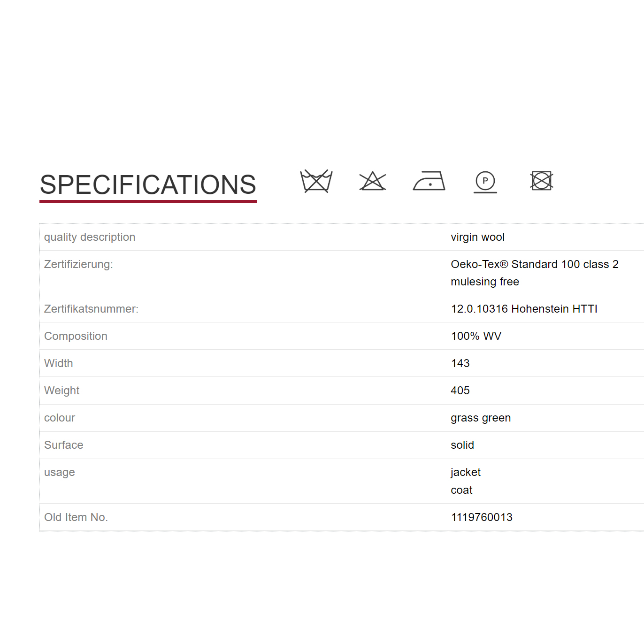This screenshot has height=644, width=644.
Task: Click the '100% WV' composition value
Action: tap(476, 336)
